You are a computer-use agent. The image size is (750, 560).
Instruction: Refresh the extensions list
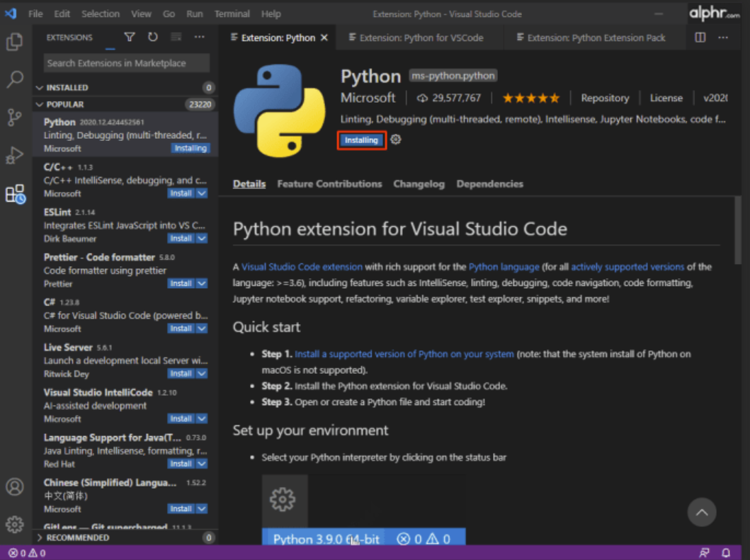[152, 38]
